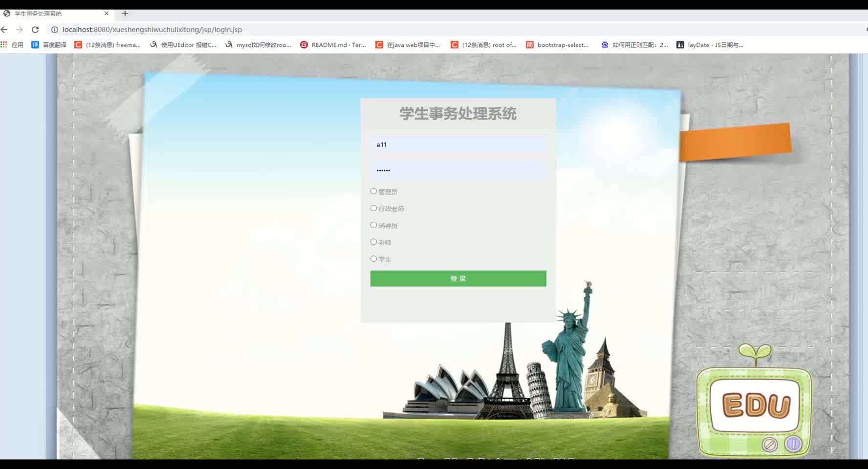Screen dimensions: 868x469
Task: Open the (12条消息) root of... bookmark
Action: (x=483, y=45)
